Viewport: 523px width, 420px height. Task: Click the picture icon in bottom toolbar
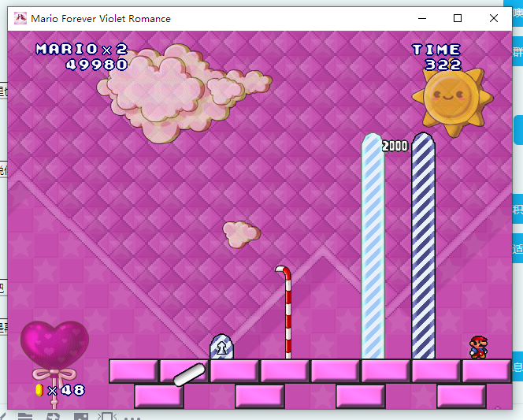coord(81,417)
